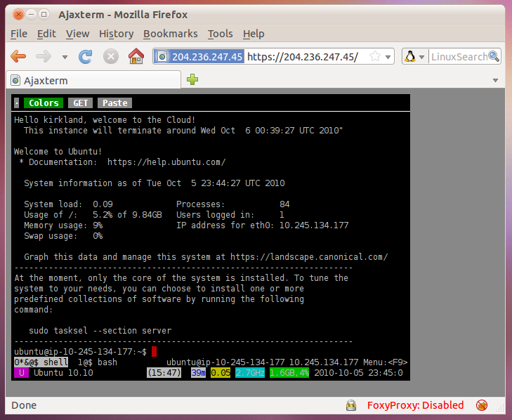Image resolution: width=512 pixels, height=420 pixels.
Task: Open the list all tabs dropdown
Action: 495,80
